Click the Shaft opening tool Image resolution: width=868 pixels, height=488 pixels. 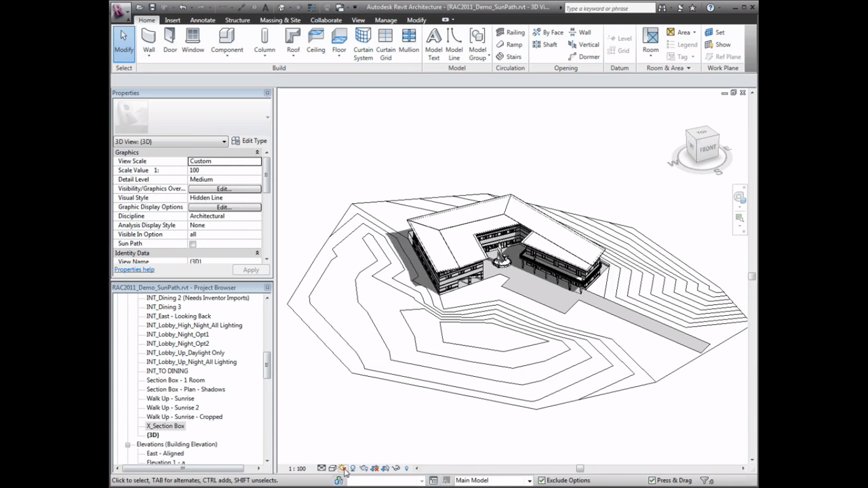[x=545, y=44]
